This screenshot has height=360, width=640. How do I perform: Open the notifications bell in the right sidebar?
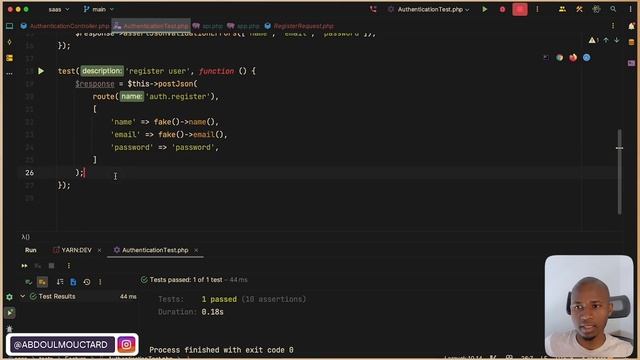click(x=631, y=26)
